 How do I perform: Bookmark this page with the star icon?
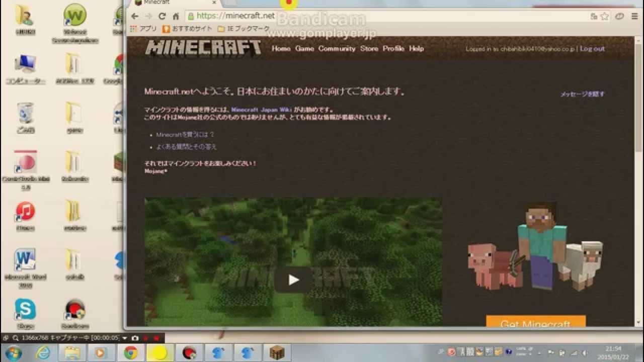click(x=605, y=16)
